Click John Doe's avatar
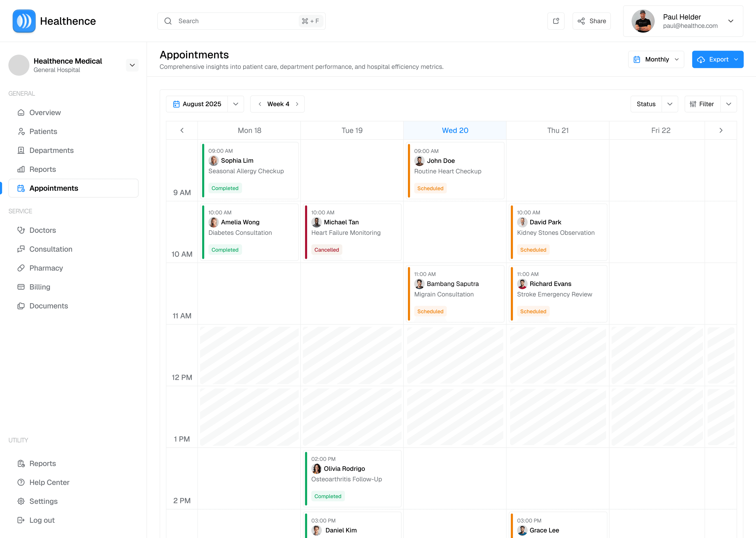The image size is (756, 538). coord(419,161)
